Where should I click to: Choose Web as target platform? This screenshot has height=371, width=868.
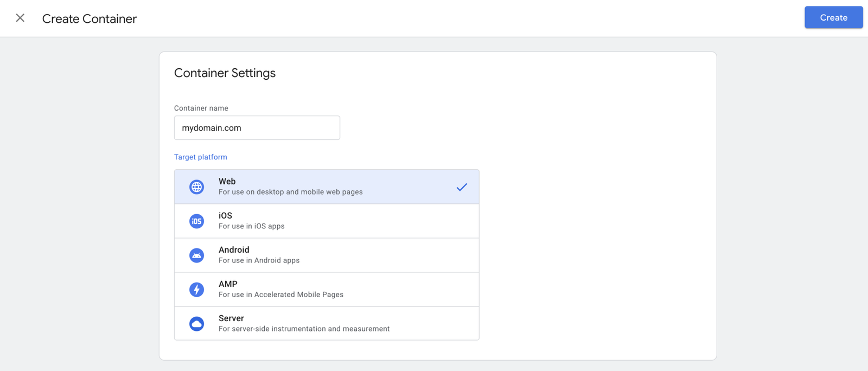tap(327, 187)
